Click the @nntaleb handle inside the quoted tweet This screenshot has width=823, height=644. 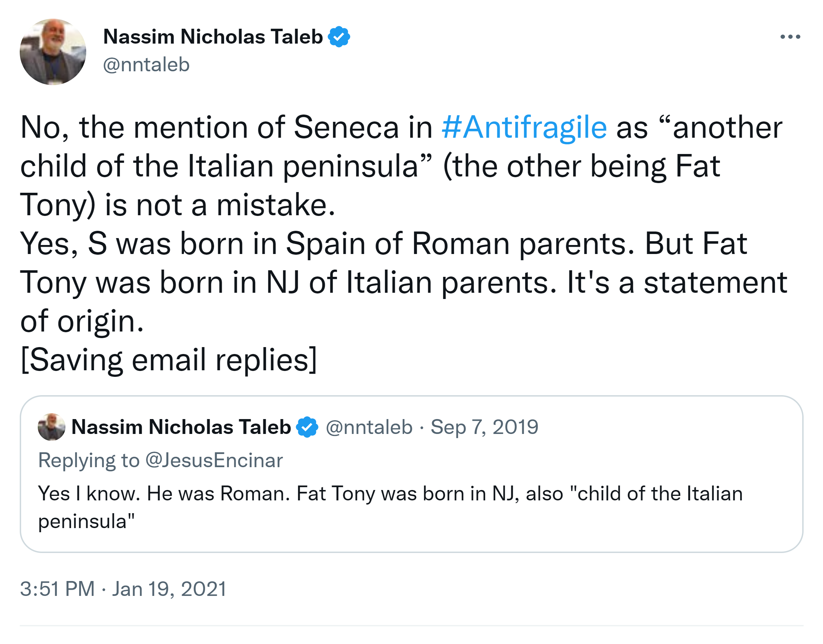click(369, 427)
